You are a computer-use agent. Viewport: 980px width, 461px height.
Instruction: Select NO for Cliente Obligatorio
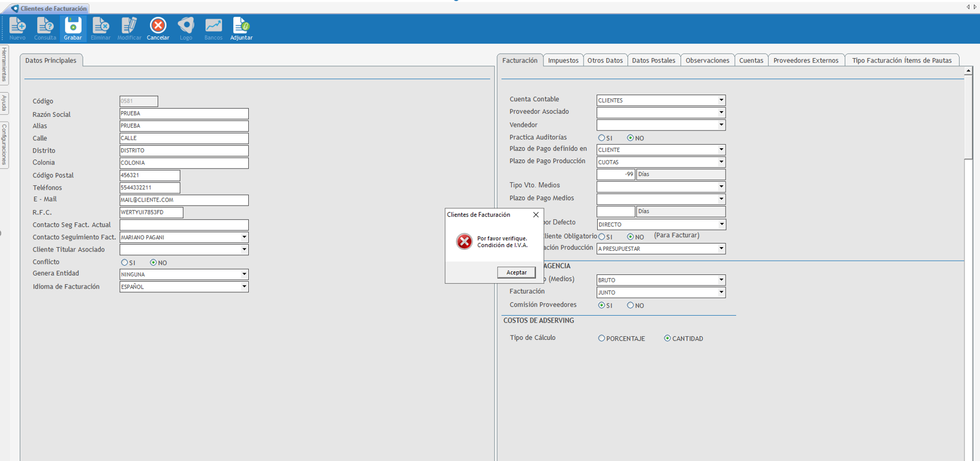[x=630, y=237]
